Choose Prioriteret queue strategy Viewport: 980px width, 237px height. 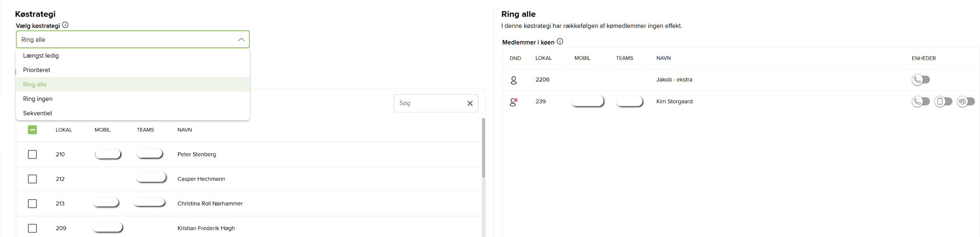click(36, 70)
